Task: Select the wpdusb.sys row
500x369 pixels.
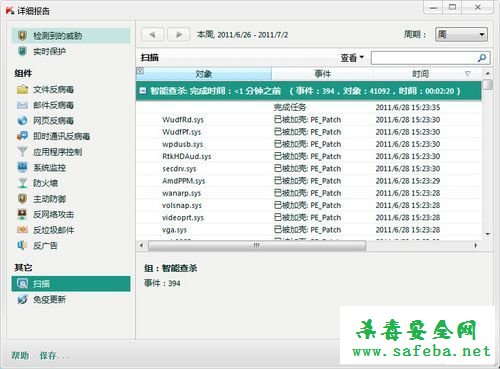Action: (309, 144)
